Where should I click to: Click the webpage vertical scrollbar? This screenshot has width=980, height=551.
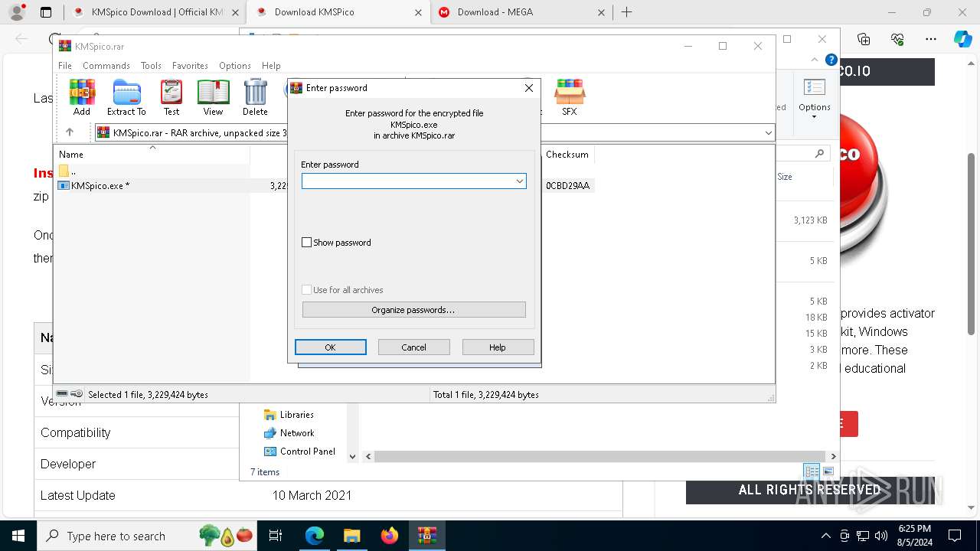(x=972, y=243)
